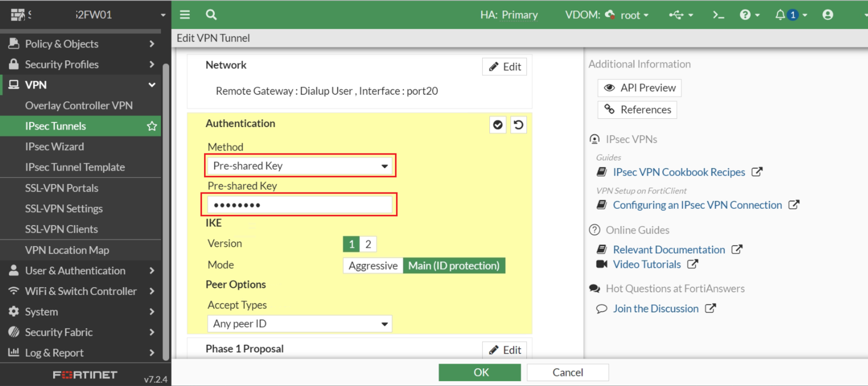Open the help question mark menu
Viewport: 868px width, 386px height.
pos(749,15)
